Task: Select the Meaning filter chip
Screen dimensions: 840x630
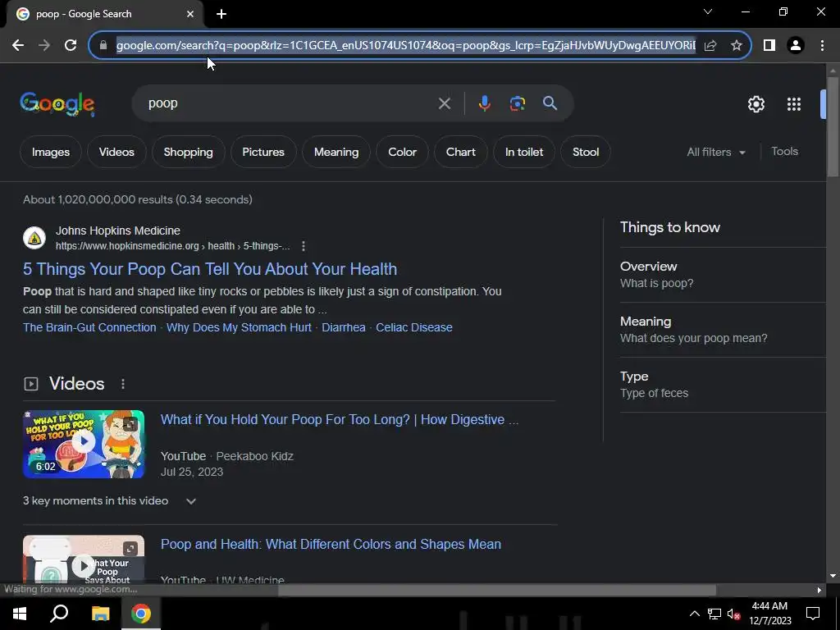Action: click(336, 152)
